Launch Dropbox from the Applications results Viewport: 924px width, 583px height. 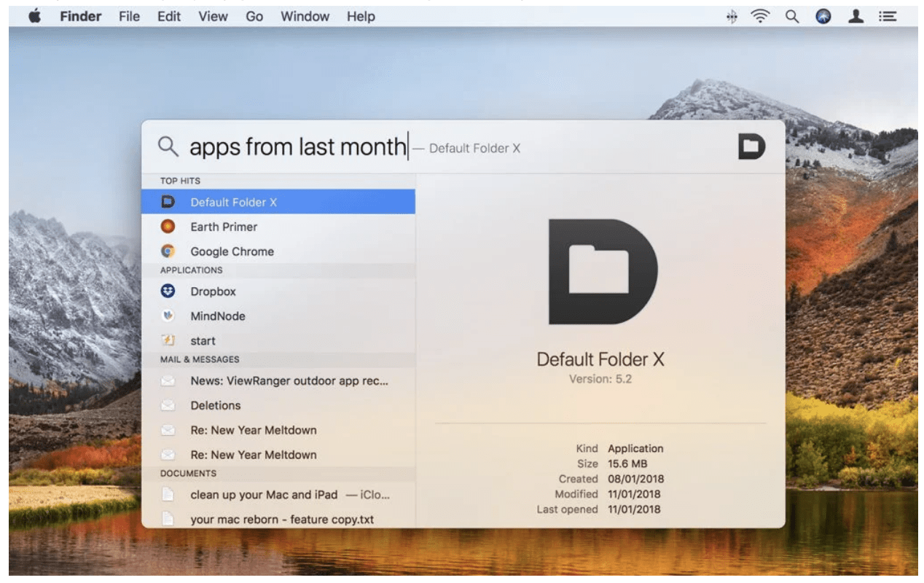tap(213, 291)
